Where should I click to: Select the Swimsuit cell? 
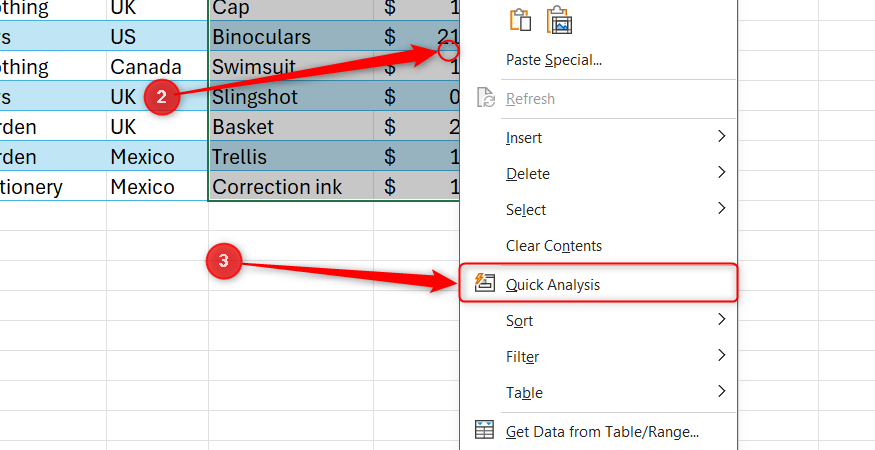point(291,66)
